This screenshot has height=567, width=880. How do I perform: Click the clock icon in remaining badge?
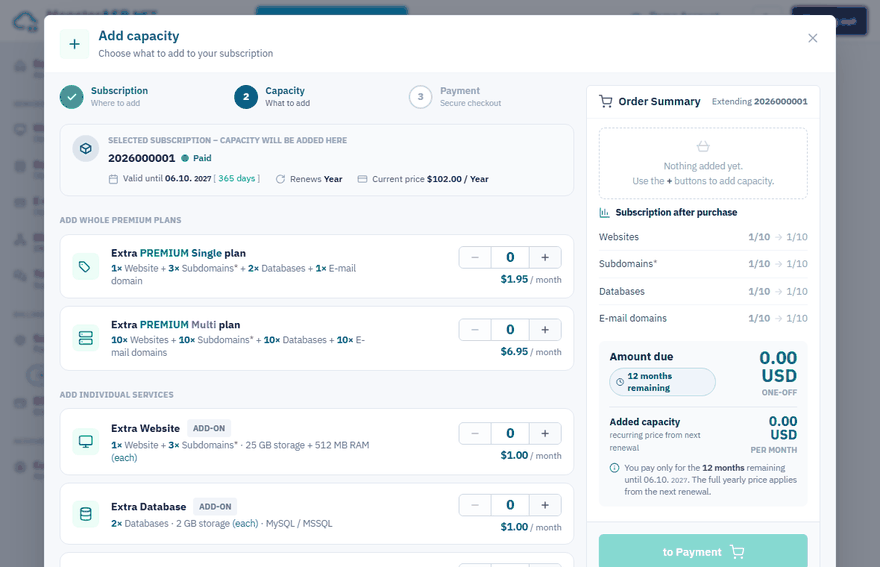(x=620, y=382)
